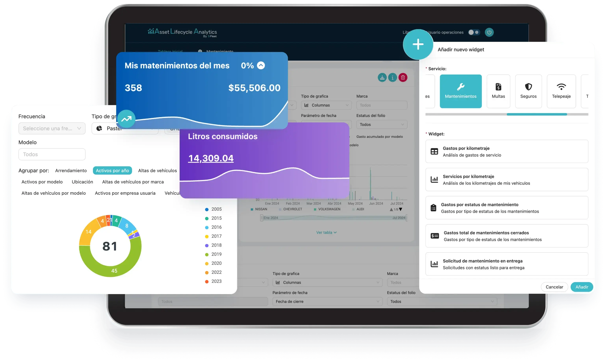Click money icon of Gastos total cerrados
The width and height of the screenshot is (606, 364).
(435, 236)
